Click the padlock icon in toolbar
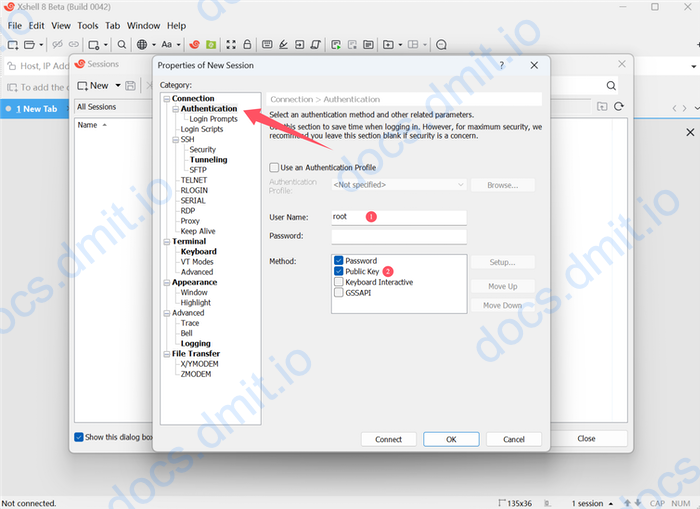 248,45
